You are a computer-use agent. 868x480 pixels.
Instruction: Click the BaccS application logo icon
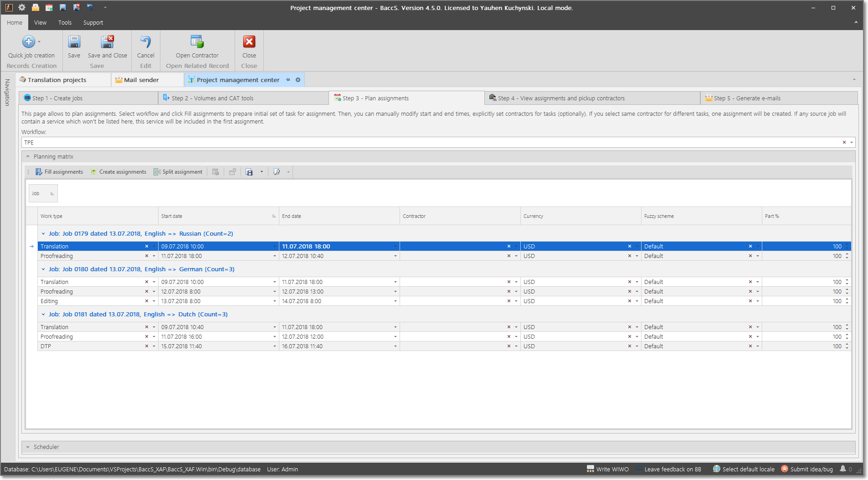click(x=9, y=7)
